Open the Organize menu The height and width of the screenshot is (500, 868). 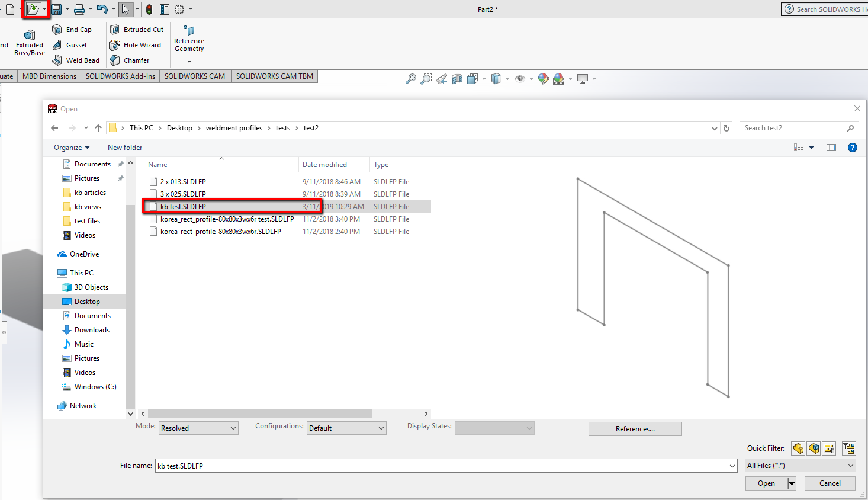tap(72, 148)
